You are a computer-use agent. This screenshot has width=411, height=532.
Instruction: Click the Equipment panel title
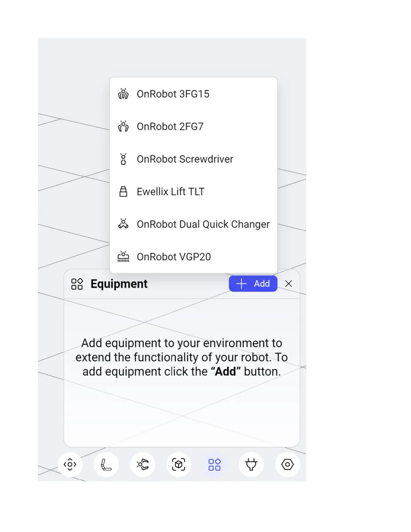point(119,284)
